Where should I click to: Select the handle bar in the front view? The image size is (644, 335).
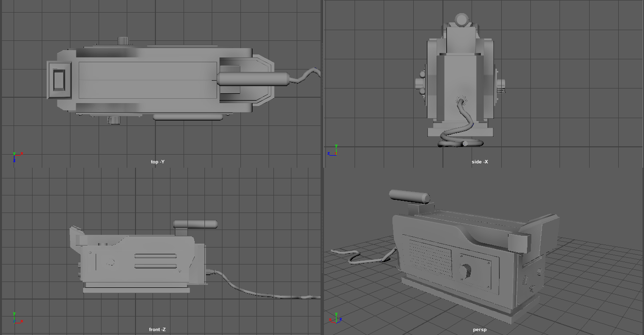tap(195, 224)
